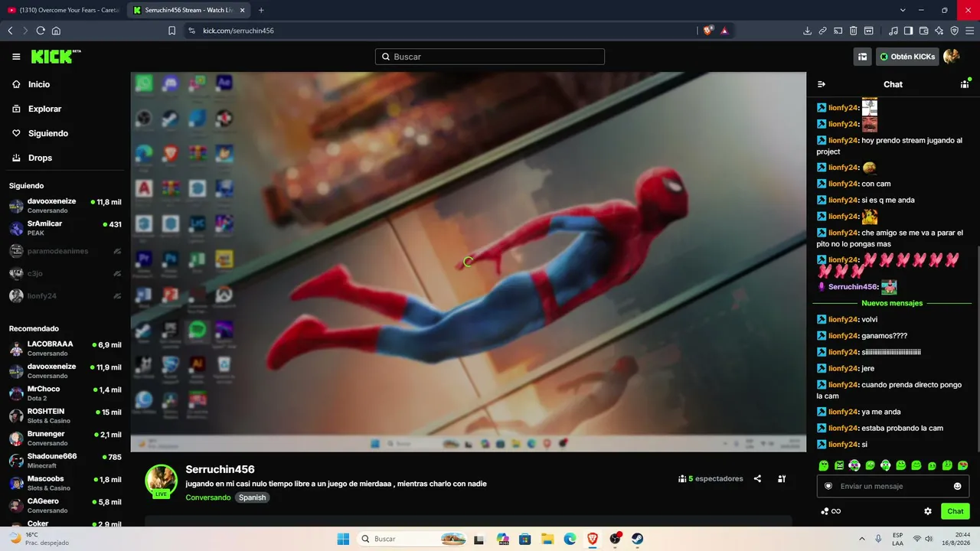Open File Explorer from the taskbar

coord(547,539)
